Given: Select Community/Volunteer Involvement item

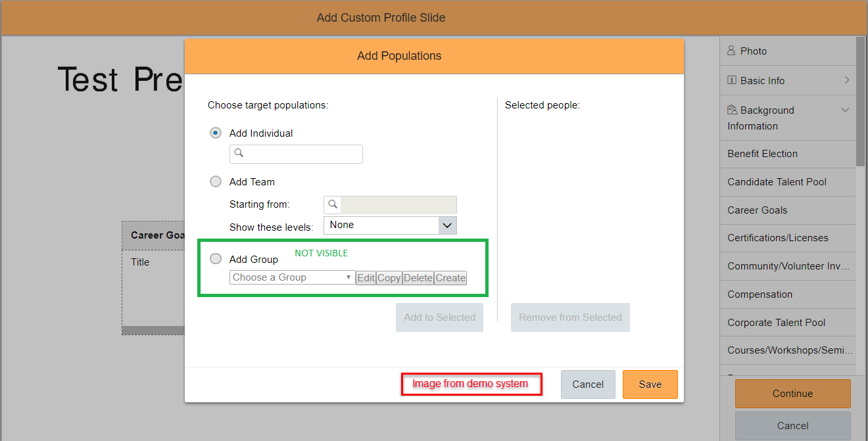Looking at the screenshot, I should click(x=788, y=266).
